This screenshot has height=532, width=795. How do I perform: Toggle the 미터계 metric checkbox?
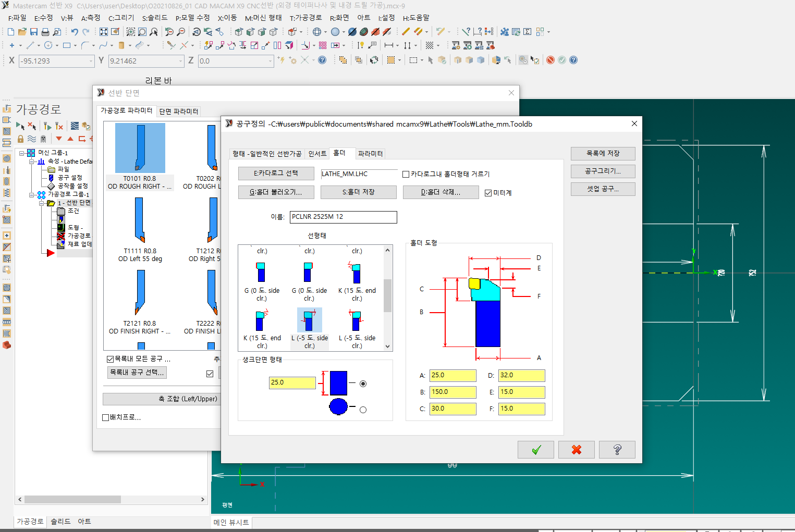488,193
